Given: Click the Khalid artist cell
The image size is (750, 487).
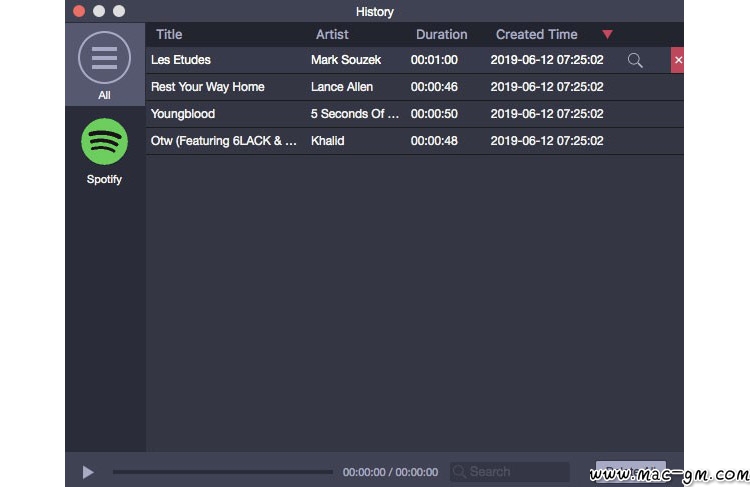Looking at the screenshot, I should (327, 141).
